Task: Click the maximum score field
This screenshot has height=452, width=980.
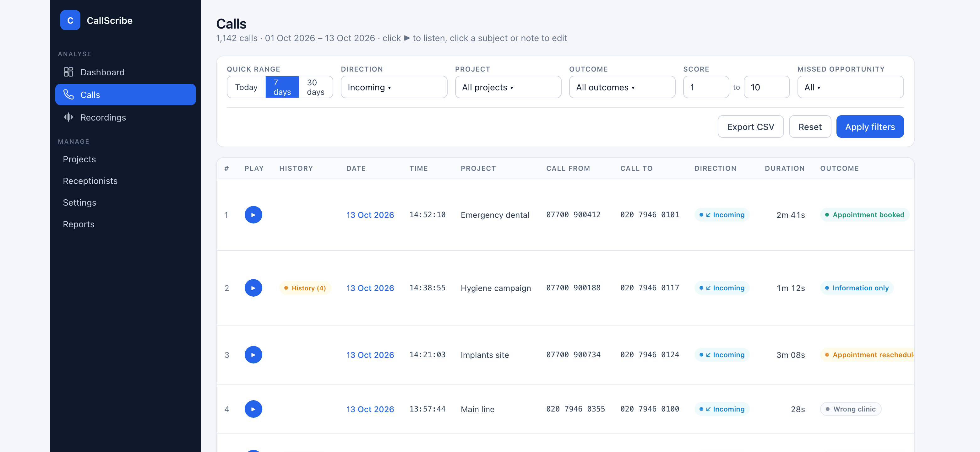Action: tap(767, 87)
